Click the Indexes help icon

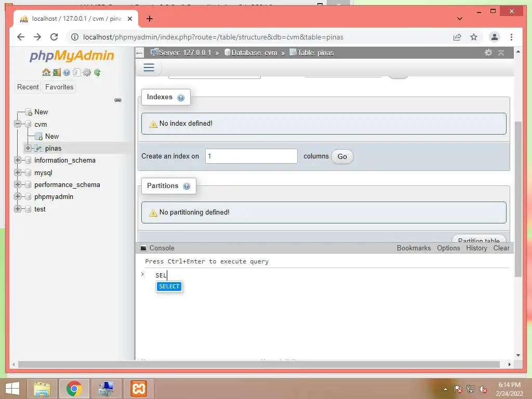click(x=181, y=98)
